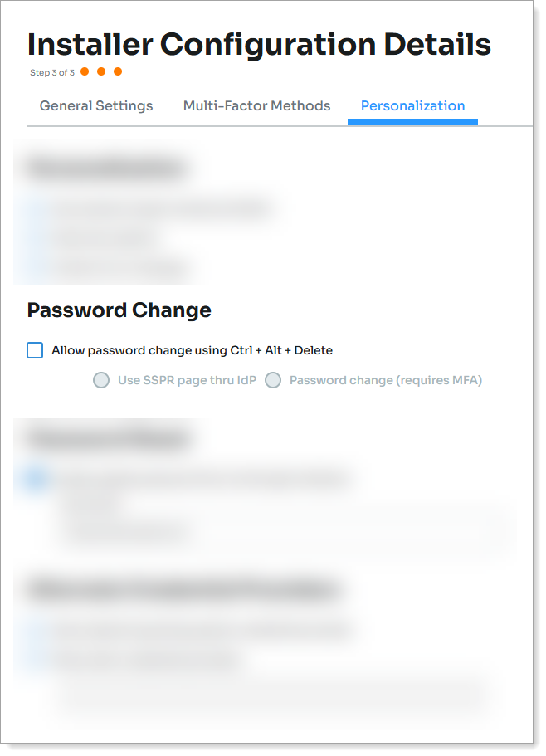Click the Allow password change label text
This screenshot has height=756, width=546.
click(x=192, y=350)
